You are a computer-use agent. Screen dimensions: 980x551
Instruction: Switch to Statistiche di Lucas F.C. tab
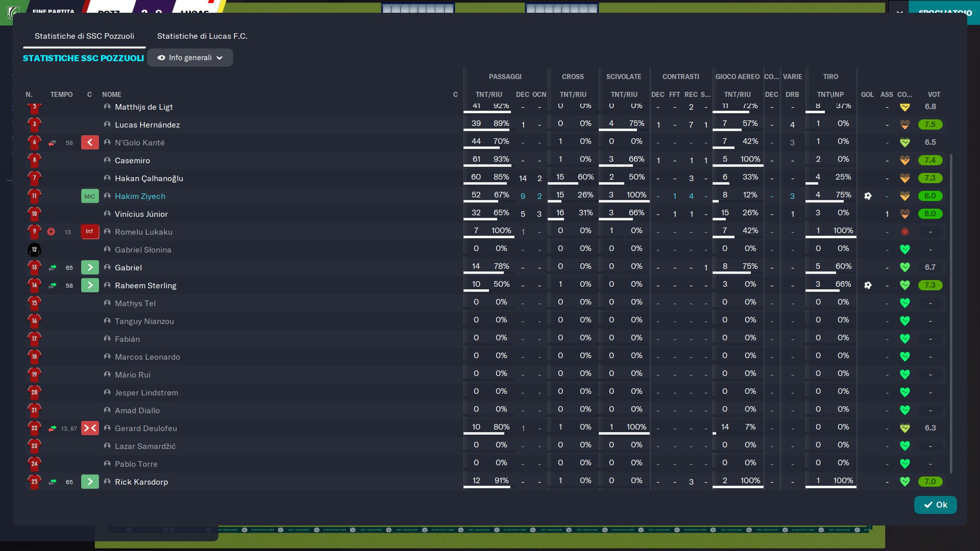[202, 36]
